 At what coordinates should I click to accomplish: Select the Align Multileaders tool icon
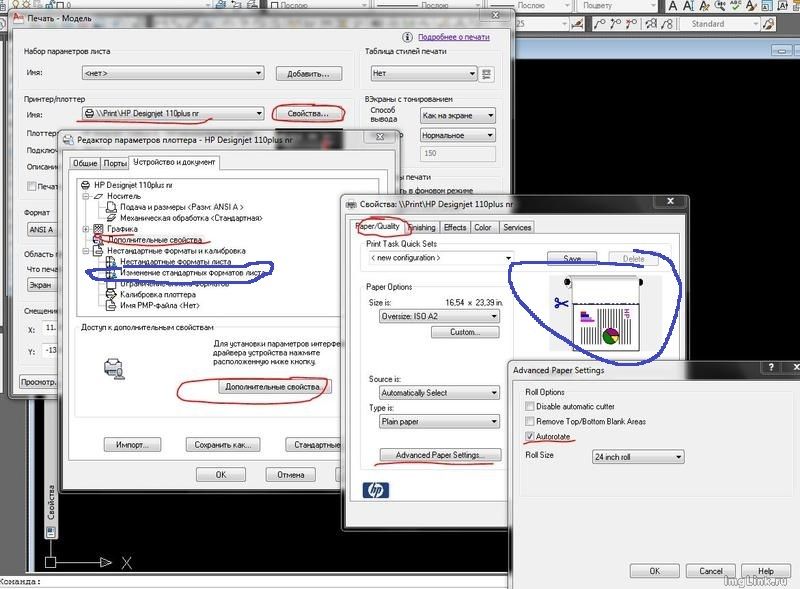pyautogui.click(x=651, y=24)
